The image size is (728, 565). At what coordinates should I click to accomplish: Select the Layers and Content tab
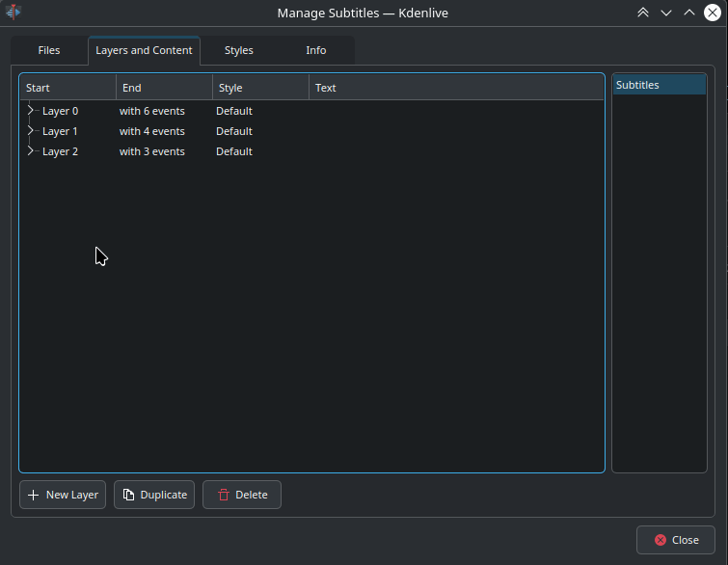pos(144,50)
